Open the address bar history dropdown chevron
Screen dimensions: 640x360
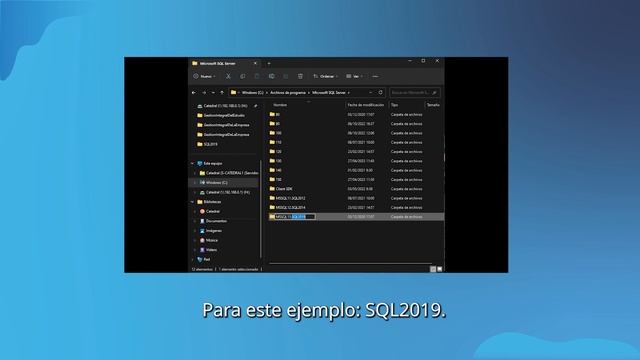(x=371, y=92)
